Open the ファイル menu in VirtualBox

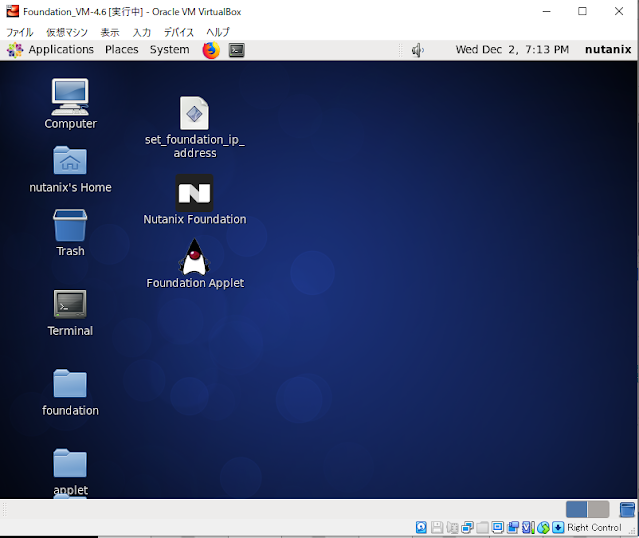pos(20,32)
